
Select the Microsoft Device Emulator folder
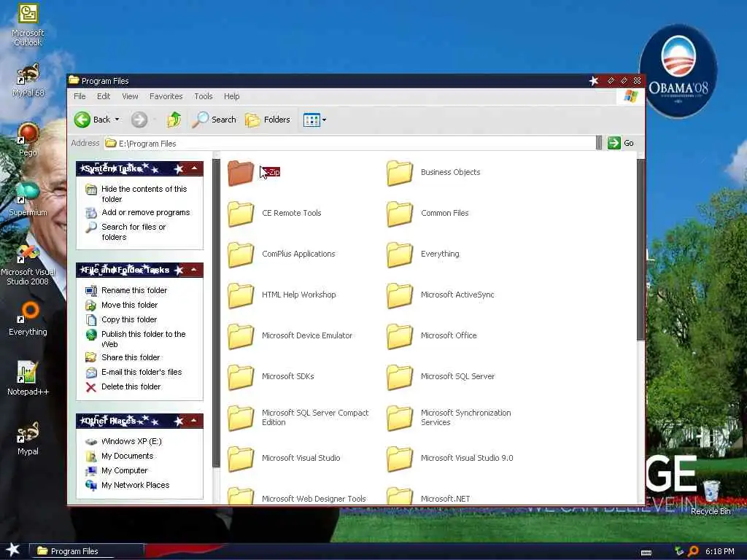[290, 335]
